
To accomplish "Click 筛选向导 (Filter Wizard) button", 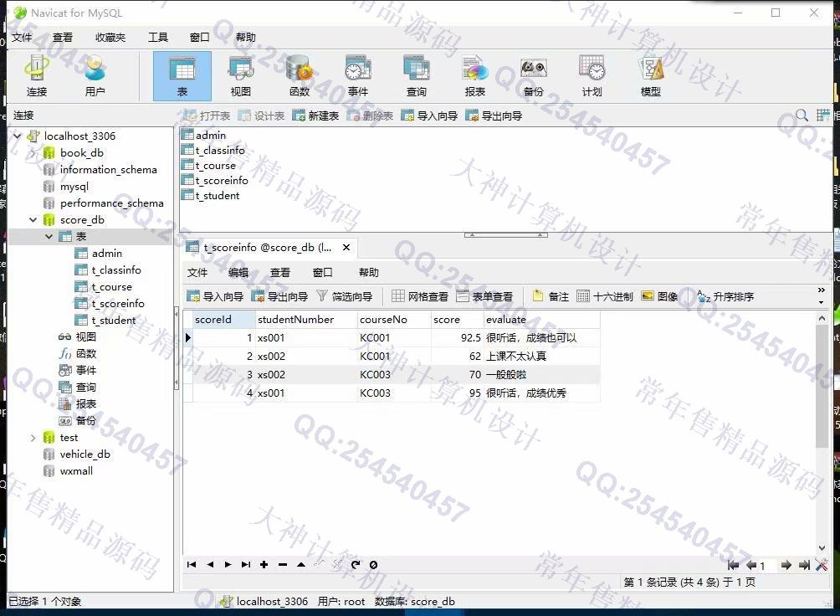I will click(x=345, y=296).
